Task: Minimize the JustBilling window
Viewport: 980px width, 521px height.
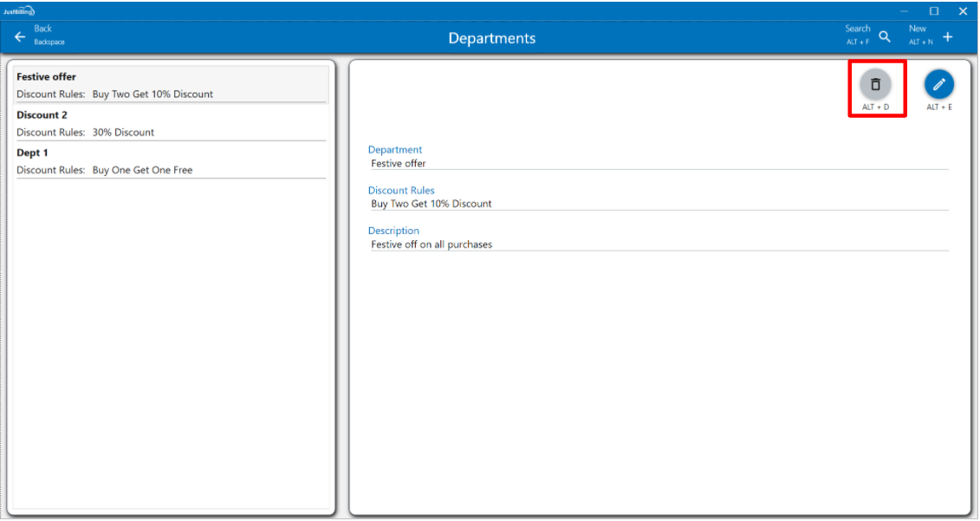Action: click(905, 11)
